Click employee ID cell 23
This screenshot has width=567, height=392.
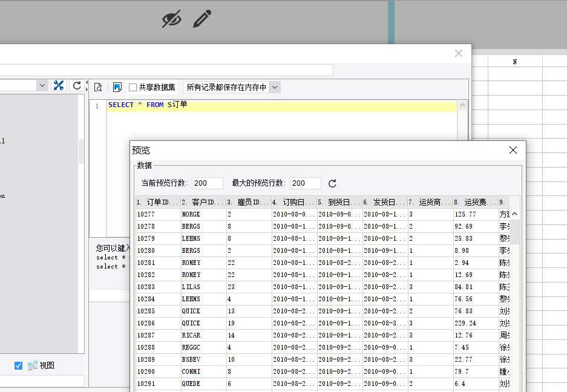click(x=249, y=287)
